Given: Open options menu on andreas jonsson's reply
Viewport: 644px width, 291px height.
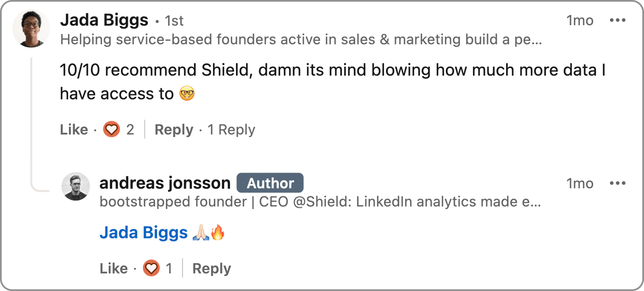Looking at the screenshot, I should (617, 183).
